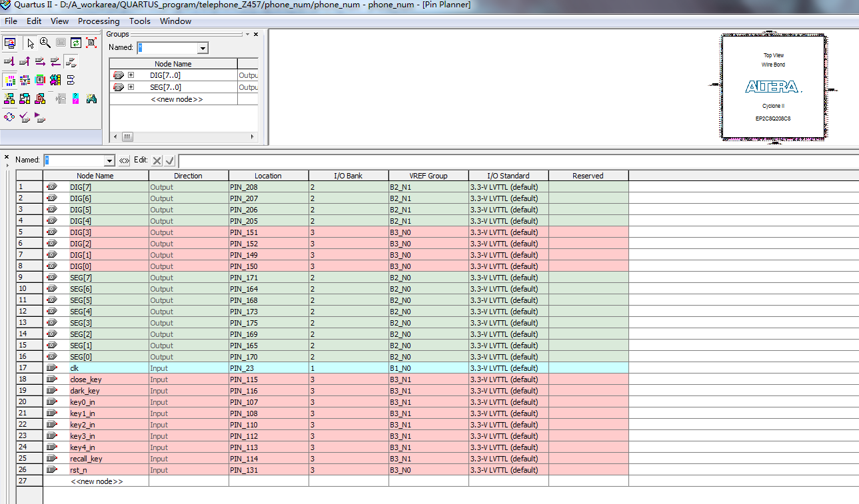Image resolution: width=859 pixels, height=504 pixels.
Task: Activate the magnifier zoom tool
Action: 45,43
